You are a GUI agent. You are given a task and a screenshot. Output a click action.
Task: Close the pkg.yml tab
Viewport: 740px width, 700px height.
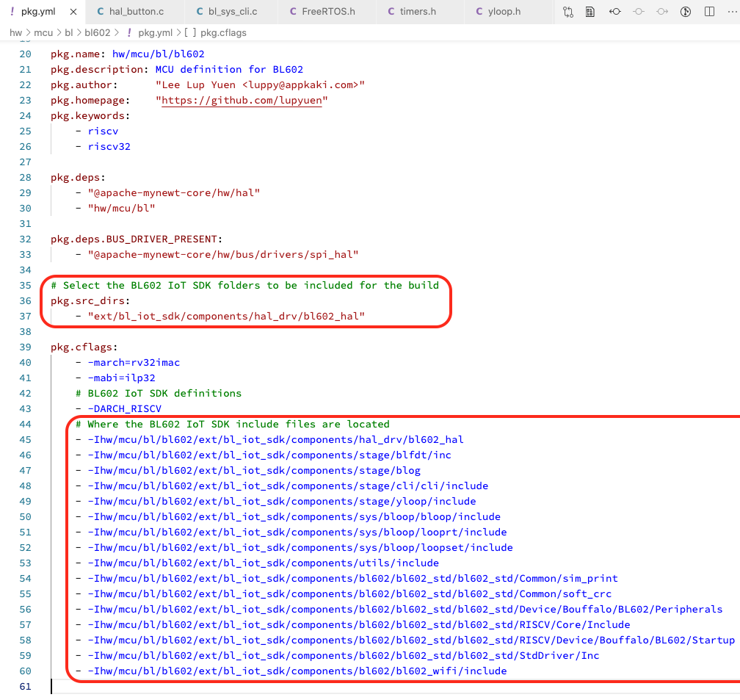point(72,12)
